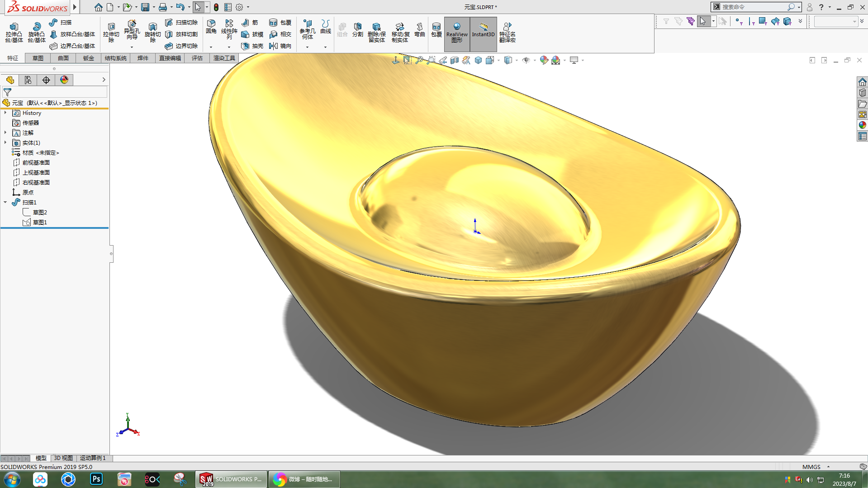Screen dimensions: 868x488
Task: Select the Extruded Boss/Base (拉伸凸台/基体) tool
Action: pyautogui.click(x=14, y=32)
